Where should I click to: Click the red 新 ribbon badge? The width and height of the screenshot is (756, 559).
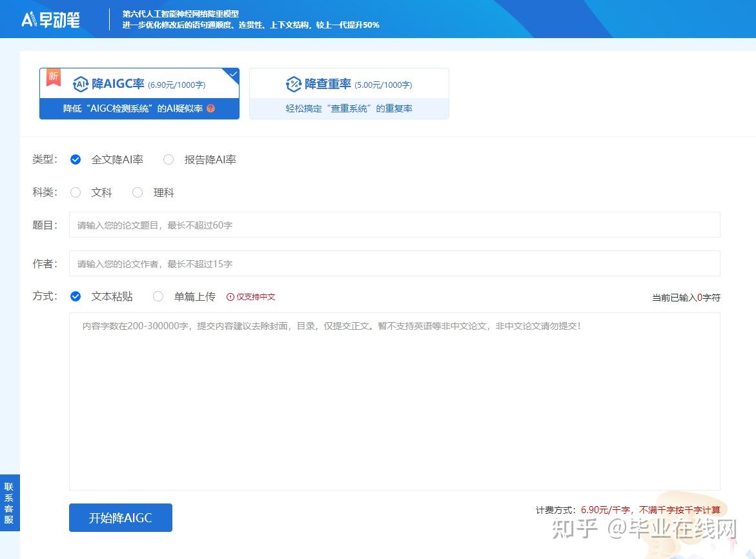tap(54, 77)
